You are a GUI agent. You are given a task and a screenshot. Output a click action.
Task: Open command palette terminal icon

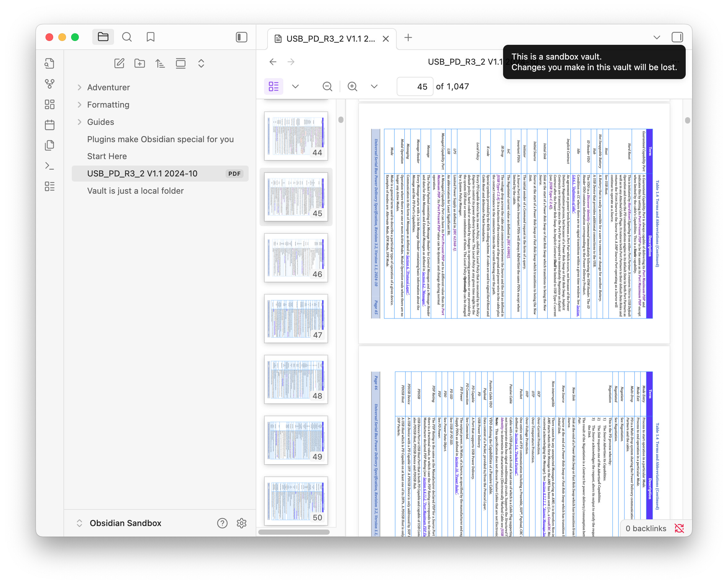click(50, 166)
